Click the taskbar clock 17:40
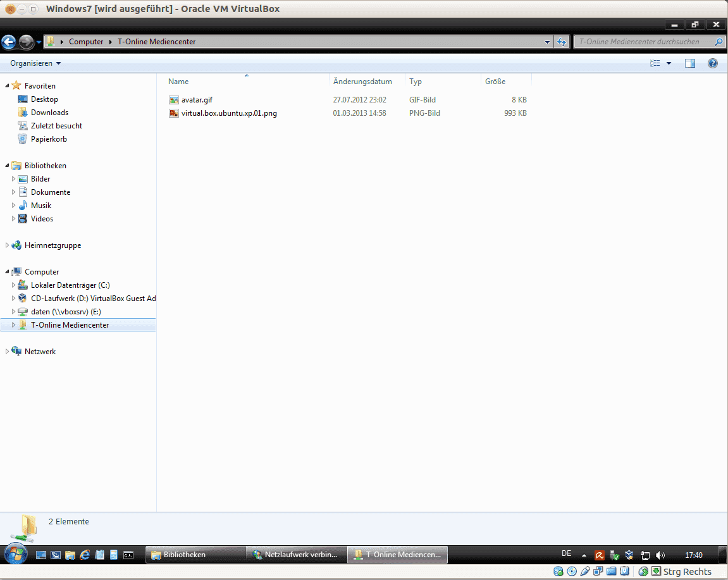 tap(694, 555)
